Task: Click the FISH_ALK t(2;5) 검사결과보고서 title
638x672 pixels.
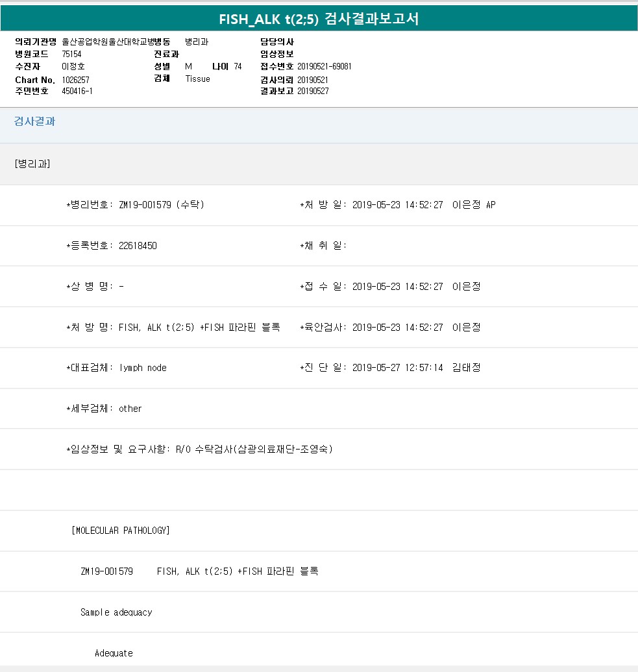Action: [319, 19]
